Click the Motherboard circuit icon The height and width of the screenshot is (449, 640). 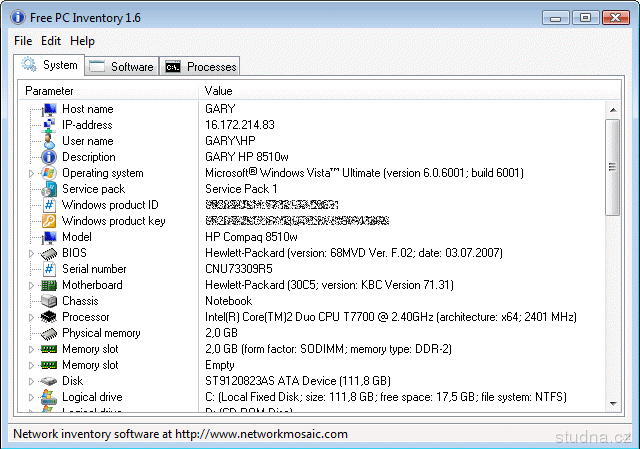pyautogui.click(x=49, y=285)
